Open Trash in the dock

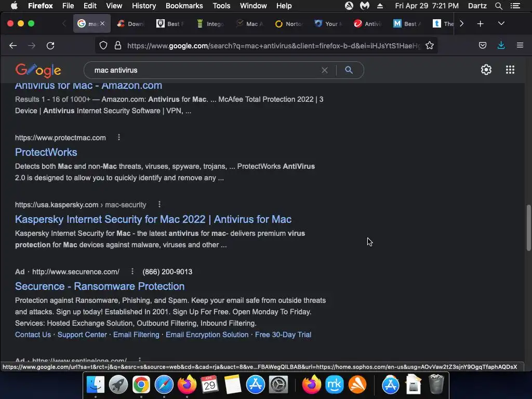436,384
